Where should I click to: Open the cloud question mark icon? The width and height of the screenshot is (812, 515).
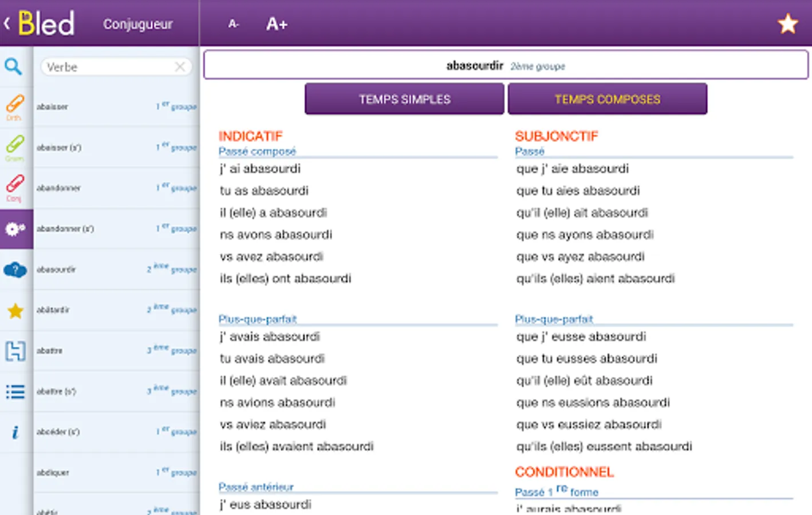15,270
